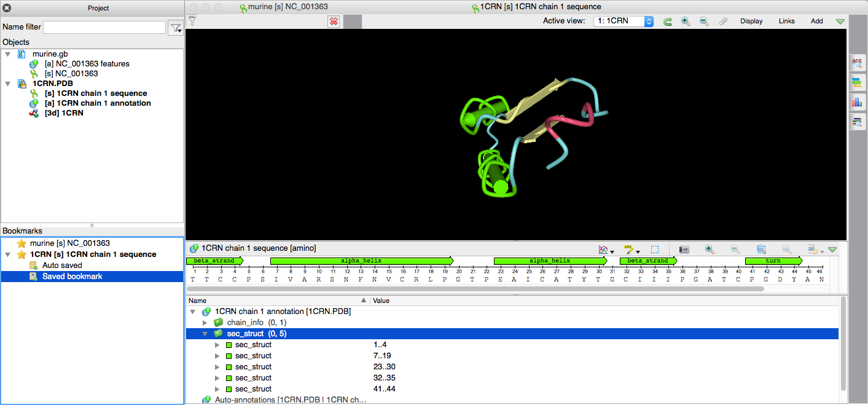This screenshot has height=405, width=868.
Task: Click the horizontal sequence scrollbar
Action: point(476,288)
